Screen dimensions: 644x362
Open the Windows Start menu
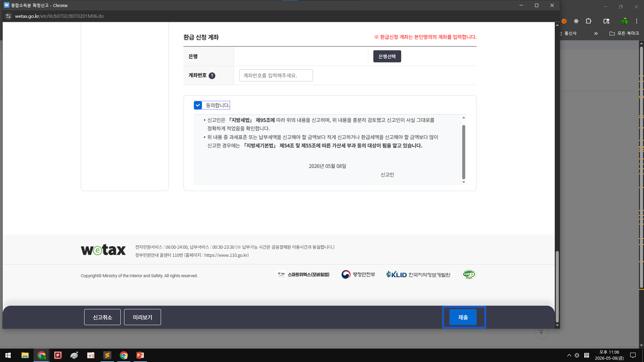pyautogui.click(x=8, y=355)
